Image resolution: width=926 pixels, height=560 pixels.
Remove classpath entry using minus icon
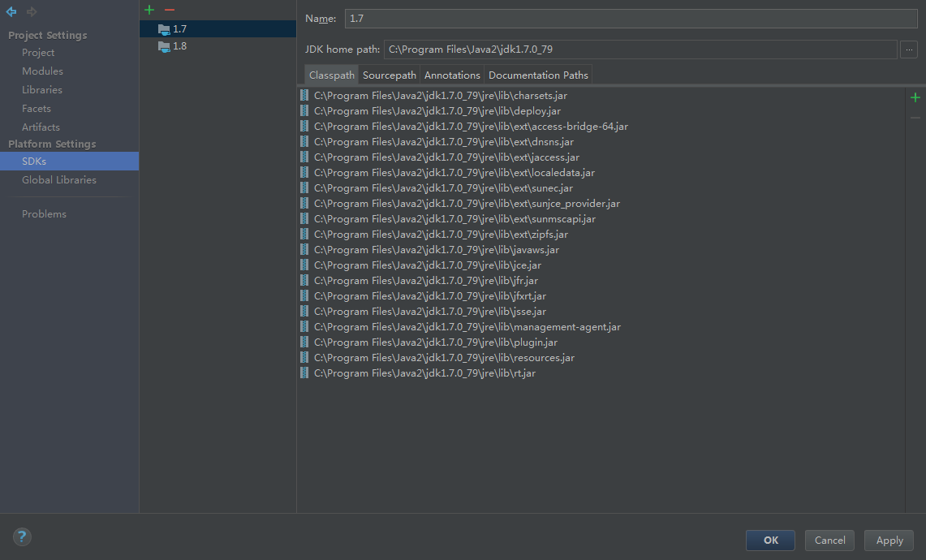pos(915,118)
